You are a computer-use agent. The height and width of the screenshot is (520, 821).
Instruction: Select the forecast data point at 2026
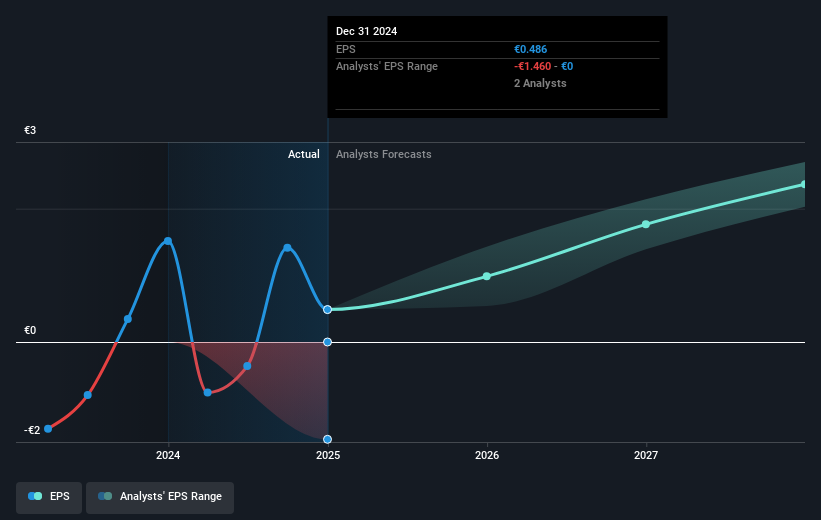point(487,276)
